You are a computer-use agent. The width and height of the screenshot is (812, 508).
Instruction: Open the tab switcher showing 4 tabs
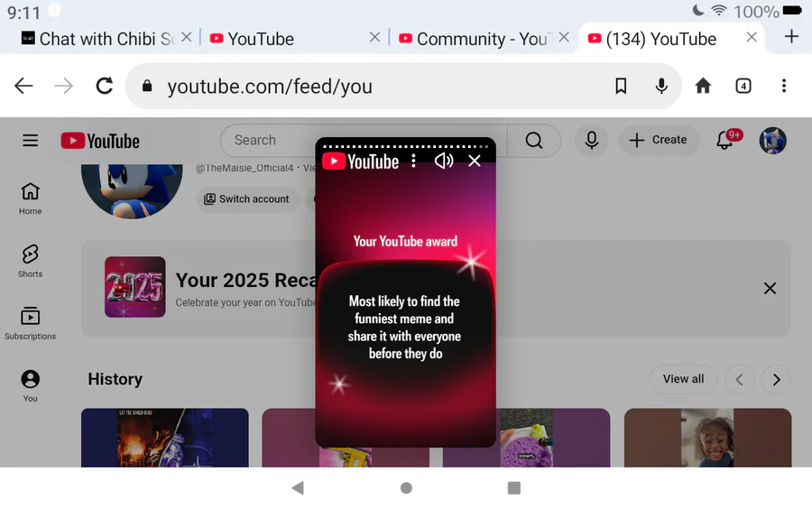click(743, 86)
